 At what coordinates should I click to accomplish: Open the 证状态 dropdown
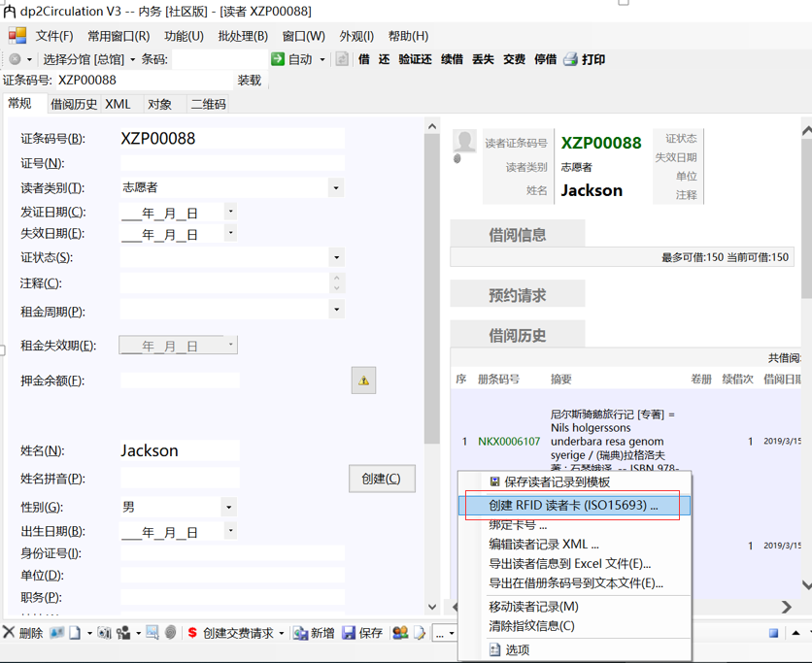tap(337, 257)
